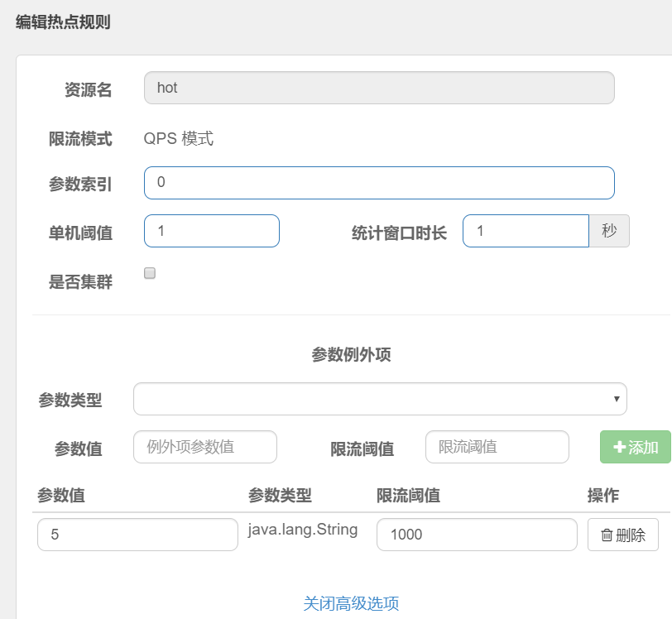The height and width of the screenshot is (619, 672).
Task: Edit the row threshold field showing 1000
Action: tap(477, 535)
